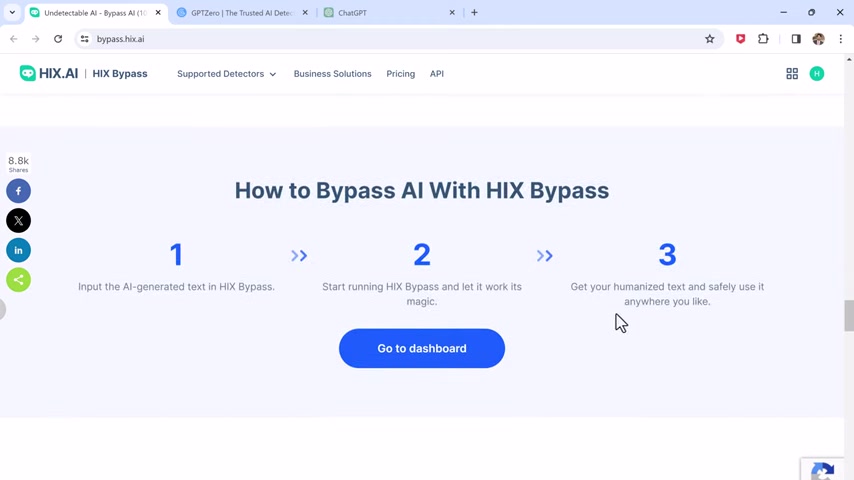Go back in browser history
Viewport: 854px width, 480px height.
click(14, 39)
